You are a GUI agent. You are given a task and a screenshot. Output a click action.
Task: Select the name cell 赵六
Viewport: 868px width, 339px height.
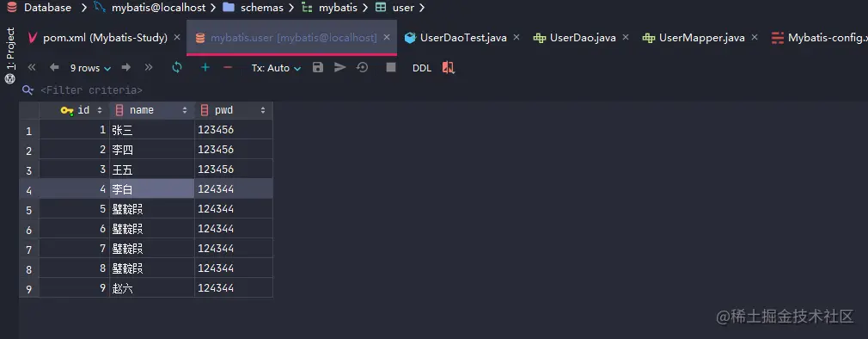click(151, 288)
